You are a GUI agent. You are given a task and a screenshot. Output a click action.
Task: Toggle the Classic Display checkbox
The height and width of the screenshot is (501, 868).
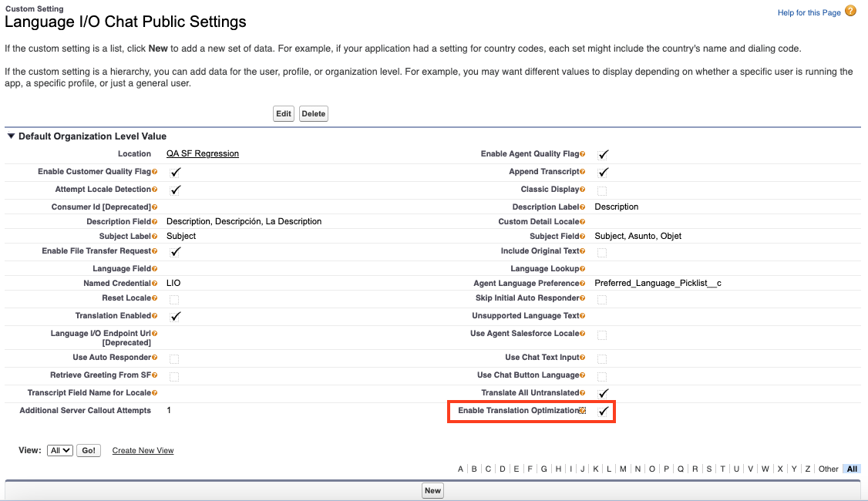point(602,190)
